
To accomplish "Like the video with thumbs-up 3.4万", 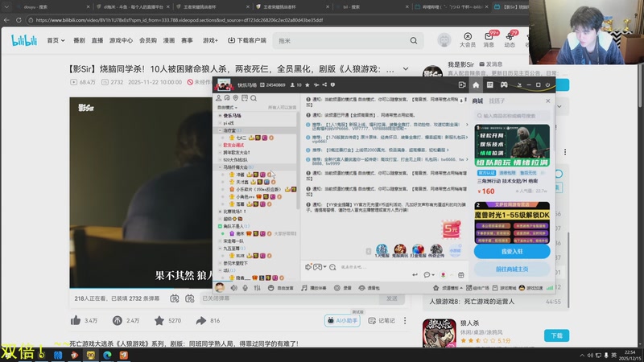I will pyautogui.click(x=84, y=320).
